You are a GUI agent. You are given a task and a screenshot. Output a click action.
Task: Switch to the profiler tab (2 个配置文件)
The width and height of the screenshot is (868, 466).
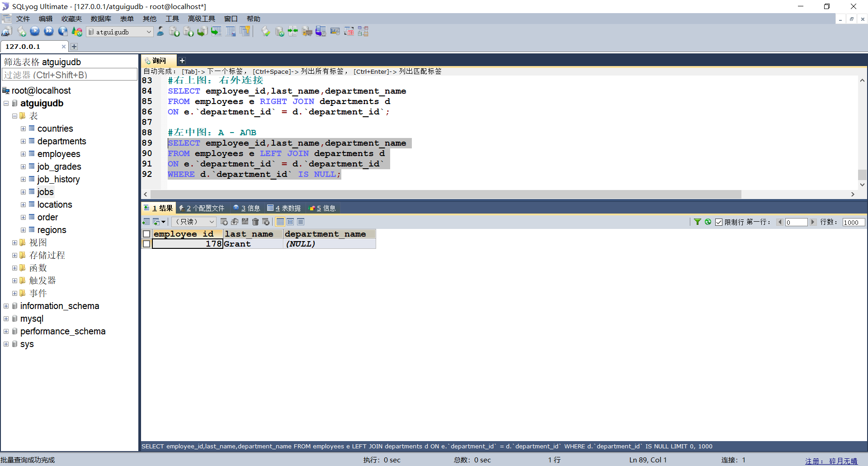[x=202, y=208]
